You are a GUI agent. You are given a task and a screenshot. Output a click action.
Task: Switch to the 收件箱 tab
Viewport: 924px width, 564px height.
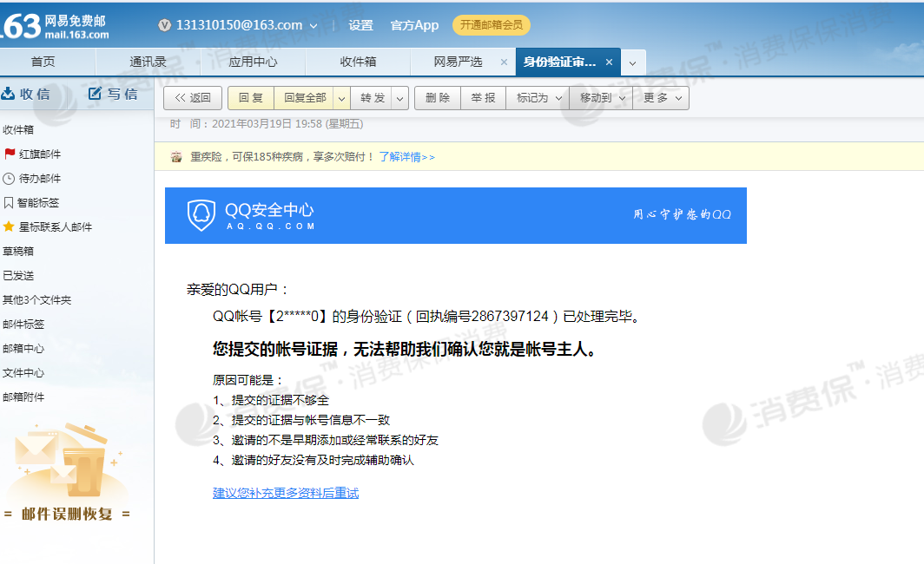(359, 62)
